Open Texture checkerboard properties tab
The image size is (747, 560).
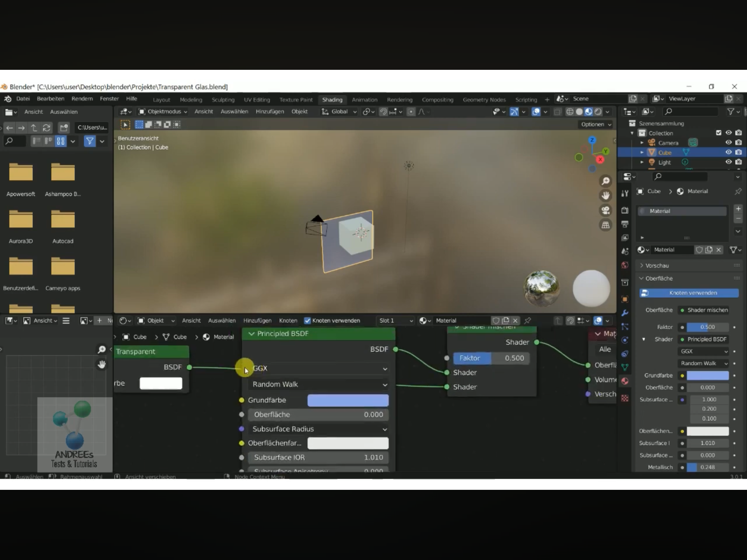tap(625, 398)
